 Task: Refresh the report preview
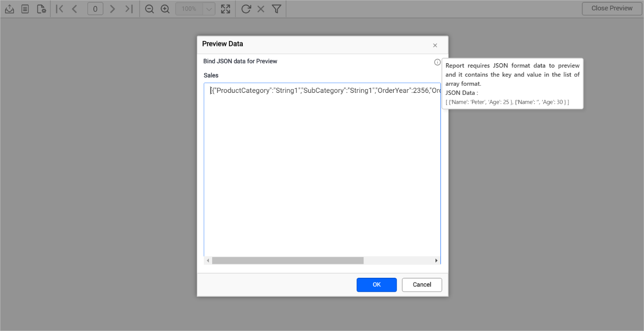[246, 9]
